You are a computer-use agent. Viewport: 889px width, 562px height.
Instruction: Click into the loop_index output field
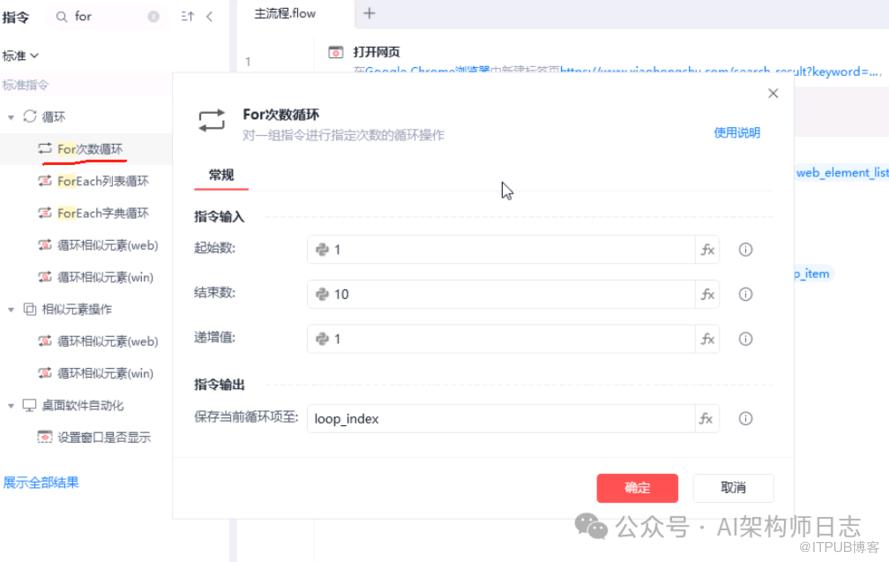(x=501, y=419)
